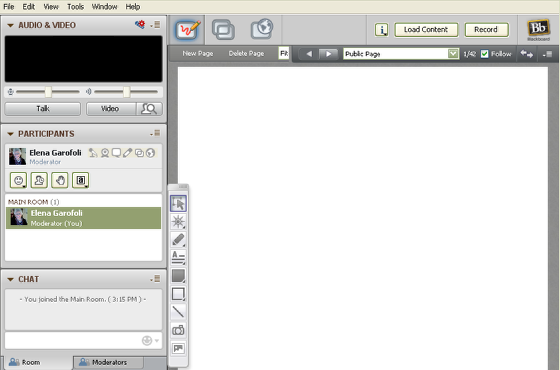Click the Record button
This screenshot has width=560, height=370.
486,30
